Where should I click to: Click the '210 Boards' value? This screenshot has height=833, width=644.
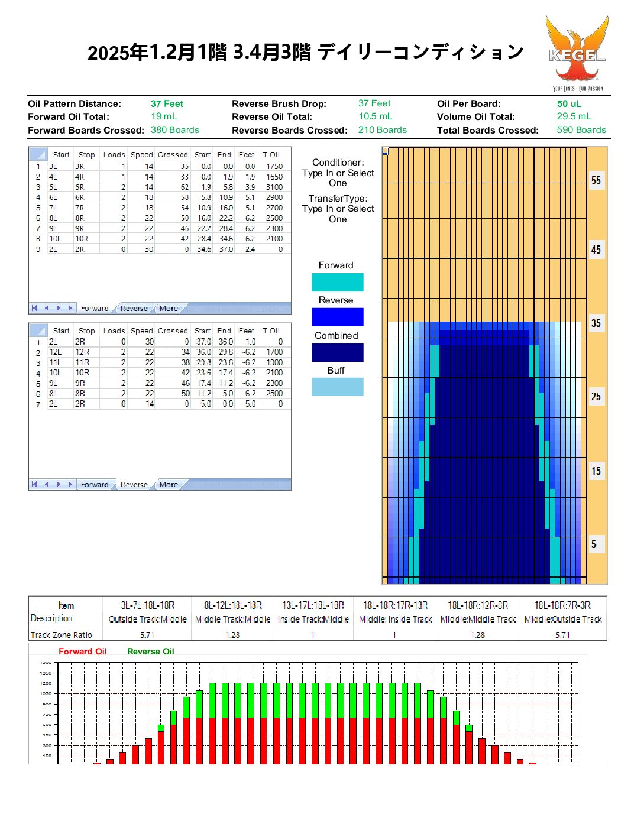383,130
